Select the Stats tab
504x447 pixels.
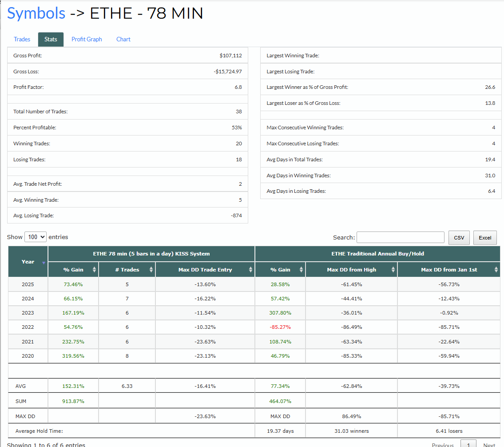click(51, 39)
